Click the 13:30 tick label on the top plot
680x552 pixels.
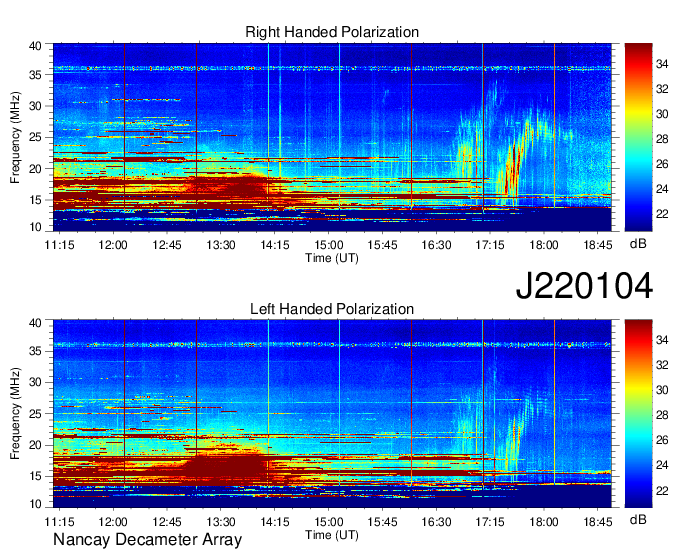click(x=220, y=245)
